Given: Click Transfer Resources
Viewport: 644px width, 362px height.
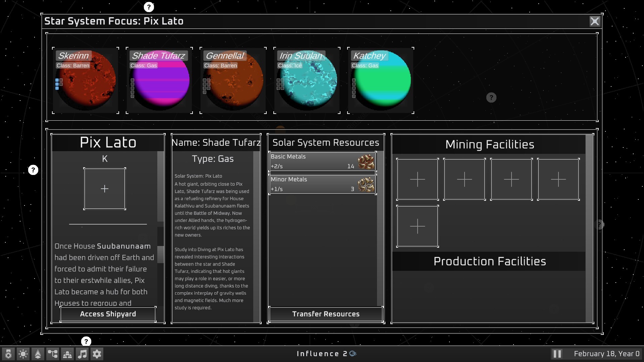Looking at the screenshot, I should pyautogui.click(x=326, y=314).
